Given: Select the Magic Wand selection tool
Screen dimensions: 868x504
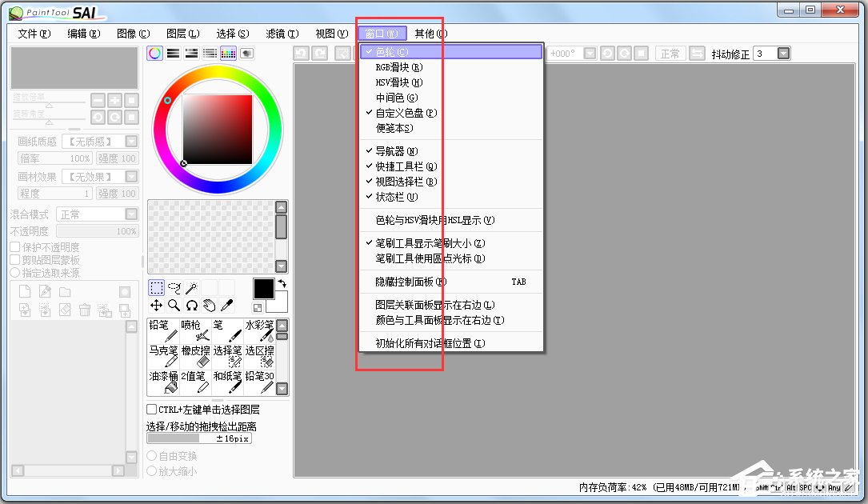Looking at the screenshot, I should coord(192,286).
